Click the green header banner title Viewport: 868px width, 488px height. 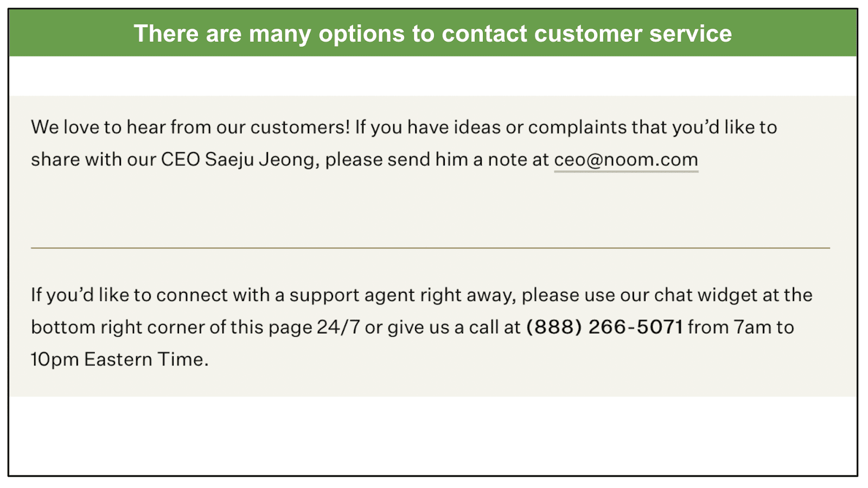433,33
